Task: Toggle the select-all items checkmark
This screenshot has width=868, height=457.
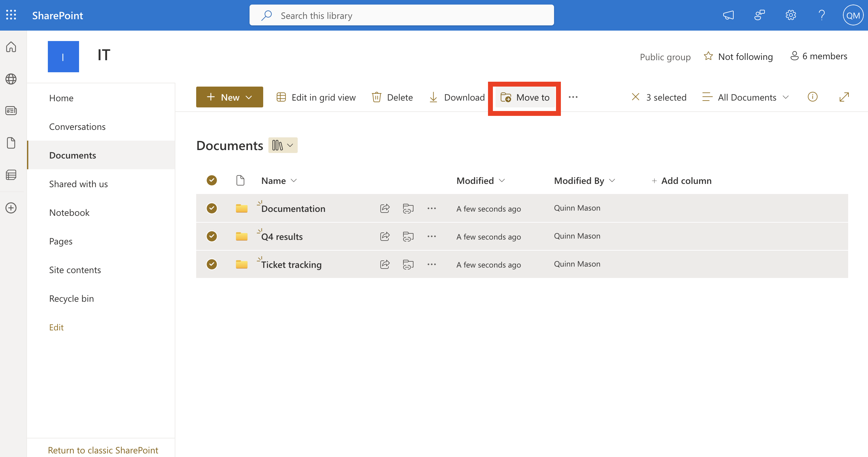Action: pos(211,180)
